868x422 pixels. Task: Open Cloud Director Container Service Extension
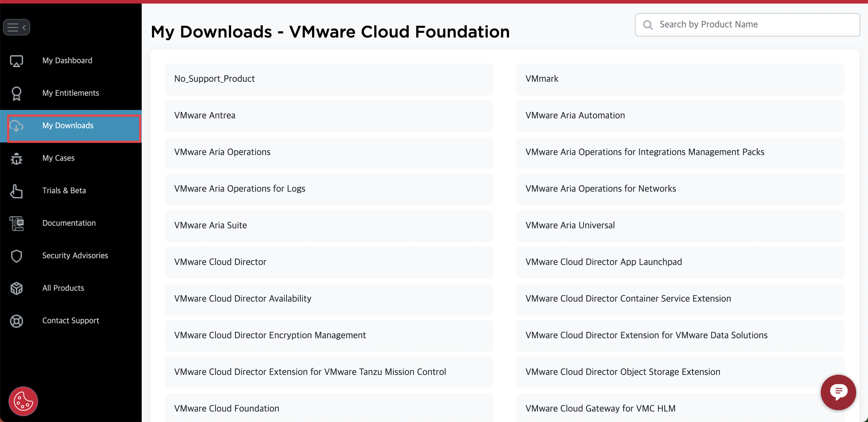(x=680, y=299)
